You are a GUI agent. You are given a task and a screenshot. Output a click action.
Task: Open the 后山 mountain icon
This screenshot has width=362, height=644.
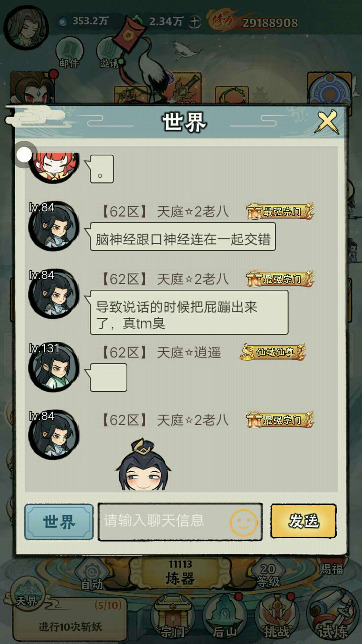(225, 616)
